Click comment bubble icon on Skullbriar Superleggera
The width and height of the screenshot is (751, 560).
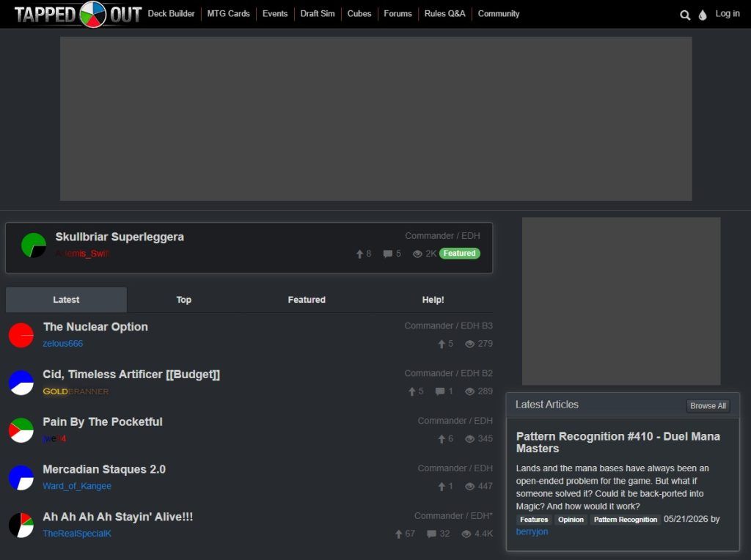pos(387,254)
